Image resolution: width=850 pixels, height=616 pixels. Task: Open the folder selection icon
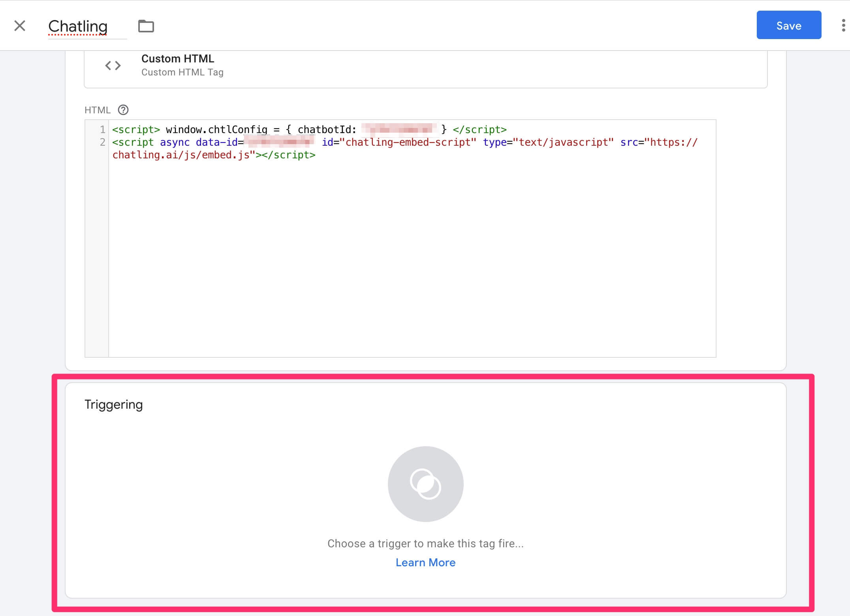point(146,26)
